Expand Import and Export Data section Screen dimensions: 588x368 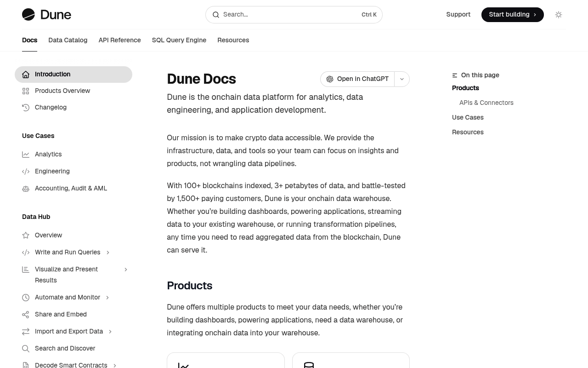coord(110,332)
